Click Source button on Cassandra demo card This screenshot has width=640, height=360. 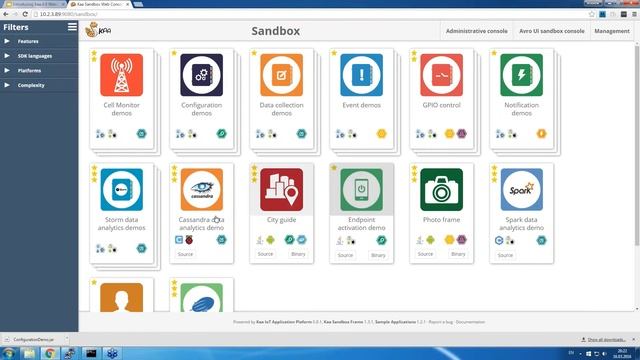185,254
